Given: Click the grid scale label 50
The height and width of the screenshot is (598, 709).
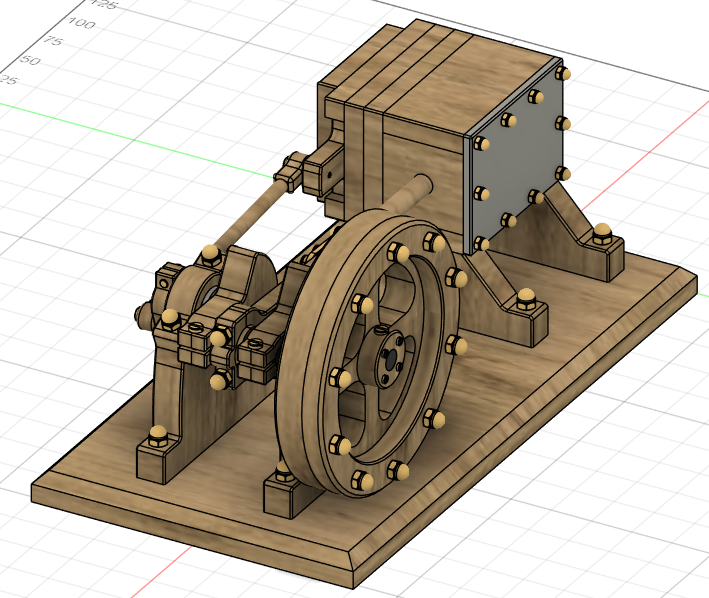Looking at the screenshot, I should pos(30,61).
